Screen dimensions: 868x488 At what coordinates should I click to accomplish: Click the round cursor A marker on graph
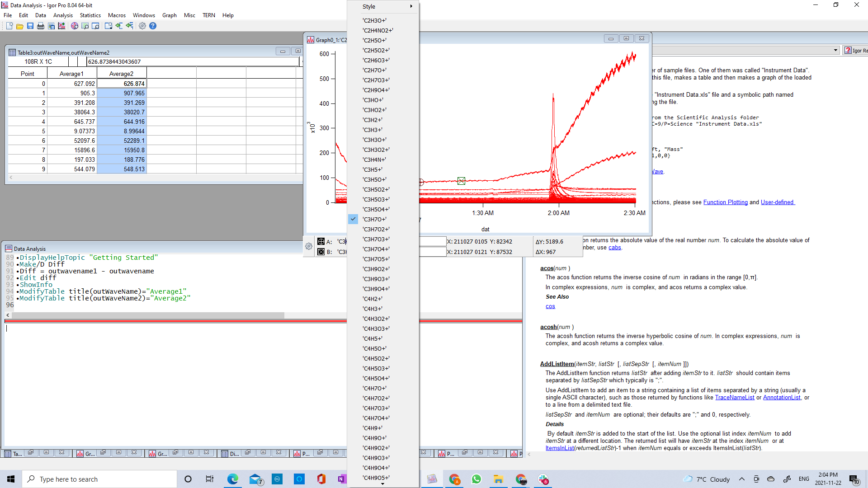tap(421, 182)
